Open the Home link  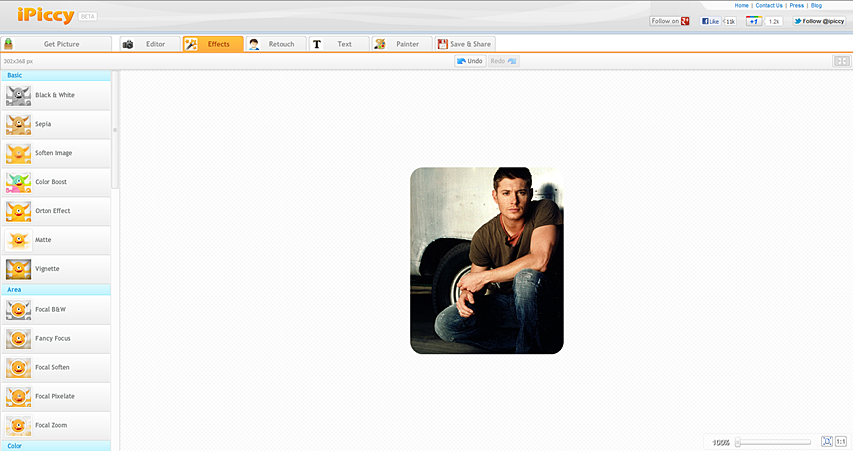741,5
